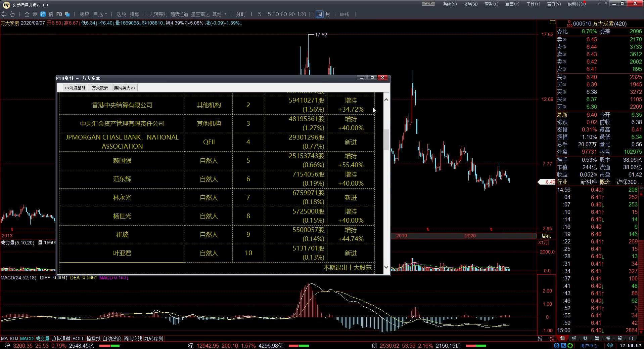Select the 顾比均线 indicator tab
Viewport: 644px width, 349px height.
(133, 339)
